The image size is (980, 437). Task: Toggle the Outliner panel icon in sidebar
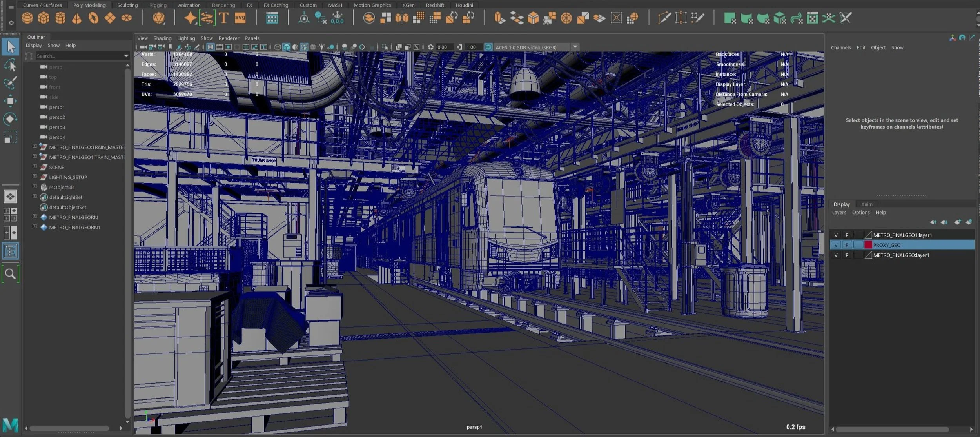10,251
